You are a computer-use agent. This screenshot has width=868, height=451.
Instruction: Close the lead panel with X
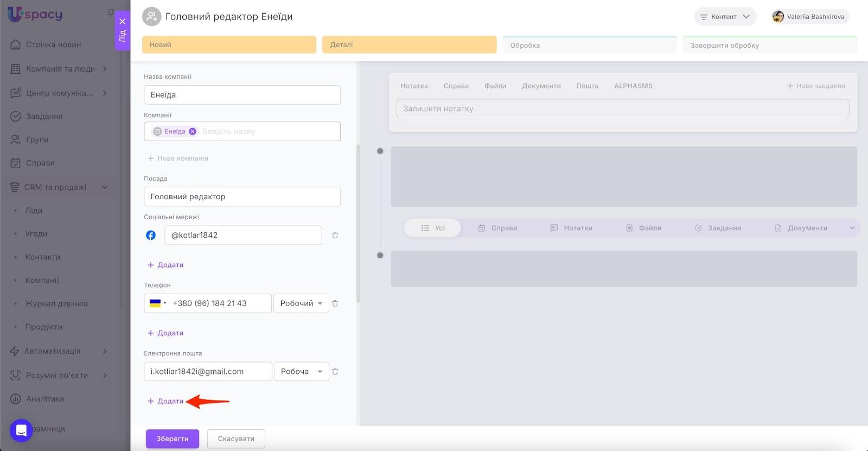123,22
